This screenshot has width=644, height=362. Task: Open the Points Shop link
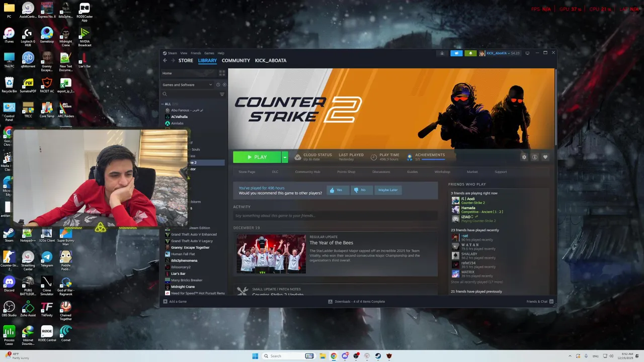tap(346, 172)
